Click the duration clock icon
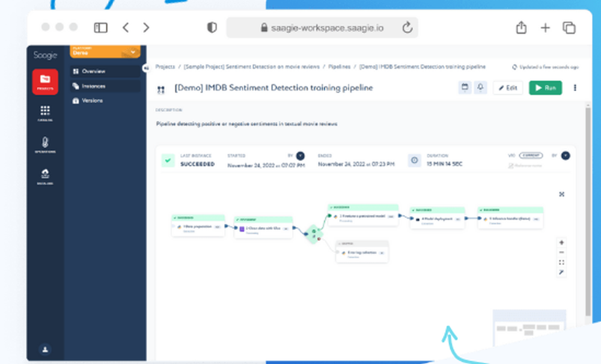Screen dimensions: 601x364 (x=414, y=160)
